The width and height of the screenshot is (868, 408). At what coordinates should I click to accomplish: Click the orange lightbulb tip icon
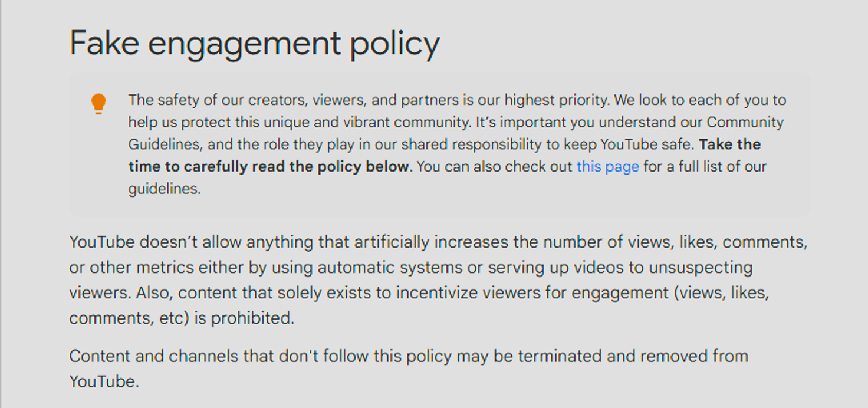98,102
